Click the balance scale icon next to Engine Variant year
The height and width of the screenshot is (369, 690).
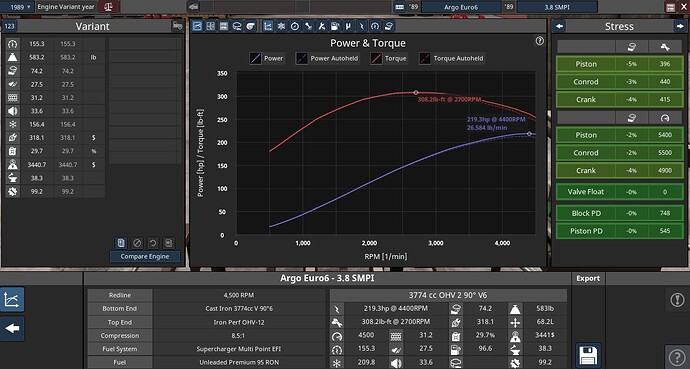[109, 7]
